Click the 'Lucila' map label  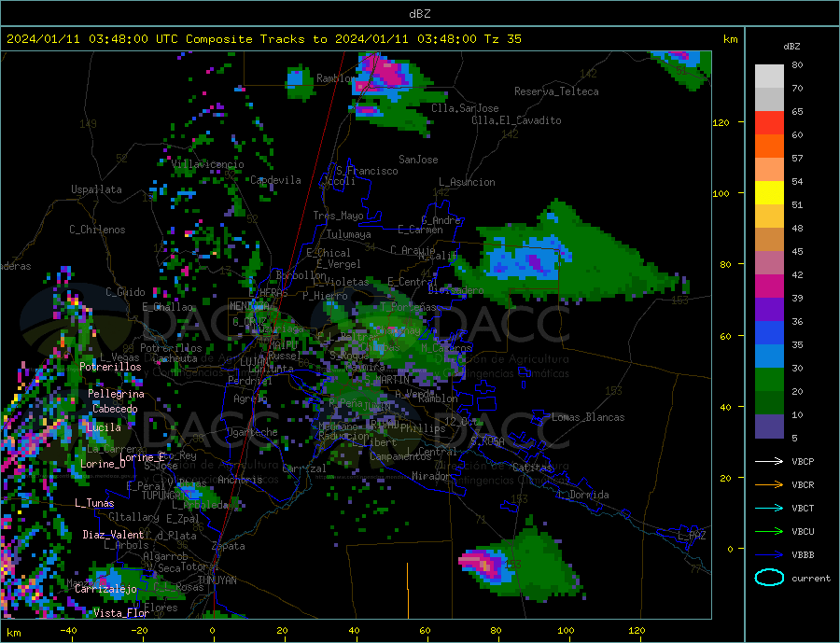104,427
